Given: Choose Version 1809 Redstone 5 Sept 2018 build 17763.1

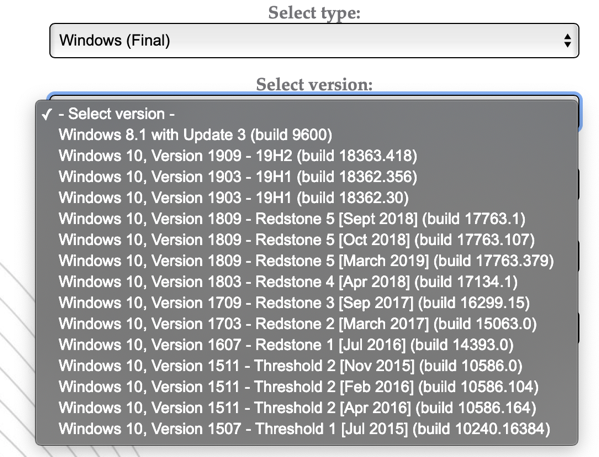Looking at the screenshot, I should tap(307, 219).
